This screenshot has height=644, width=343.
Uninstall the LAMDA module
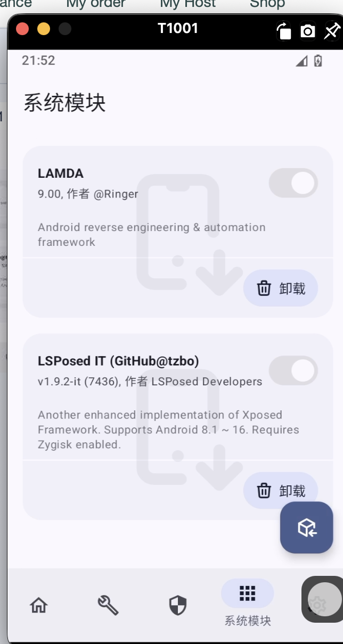click(x=280, y=288)
